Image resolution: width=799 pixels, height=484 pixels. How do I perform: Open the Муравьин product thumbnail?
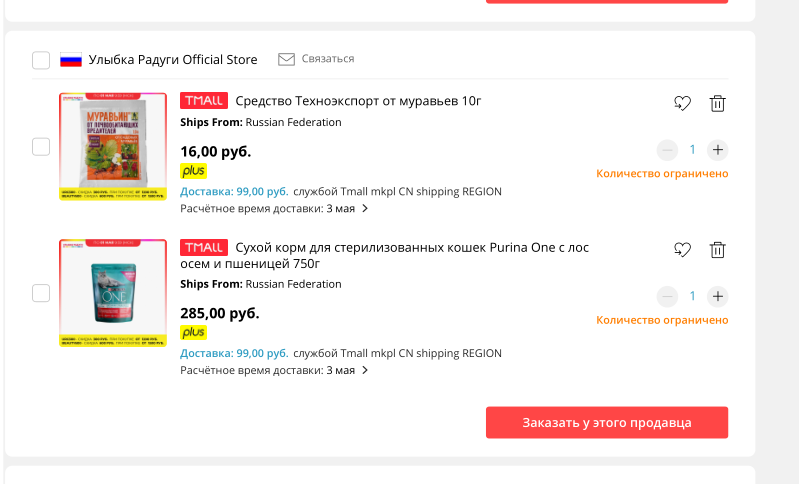[x=113, y=147]
